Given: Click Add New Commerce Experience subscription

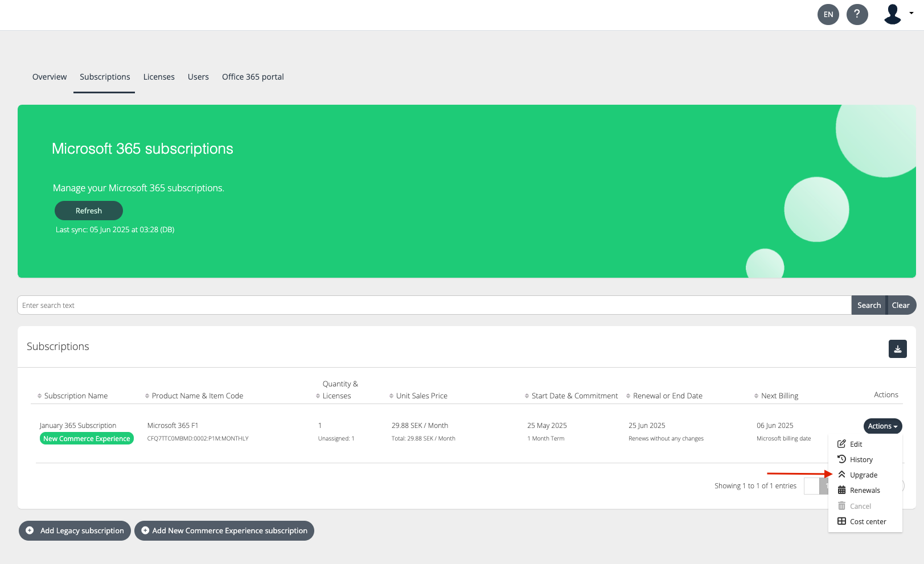Looking at the screenshot, I should [x=224, y=530].
